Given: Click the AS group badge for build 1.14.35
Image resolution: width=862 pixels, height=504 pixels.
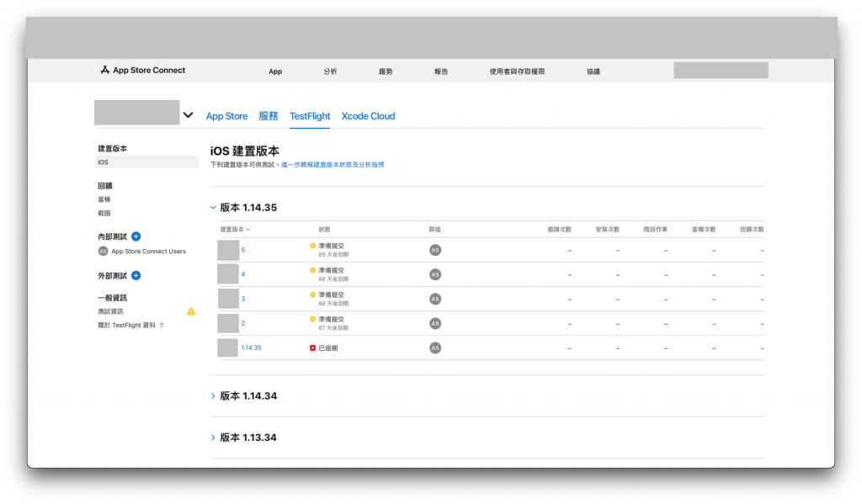Looking at the screenshot, I should 435,347.
